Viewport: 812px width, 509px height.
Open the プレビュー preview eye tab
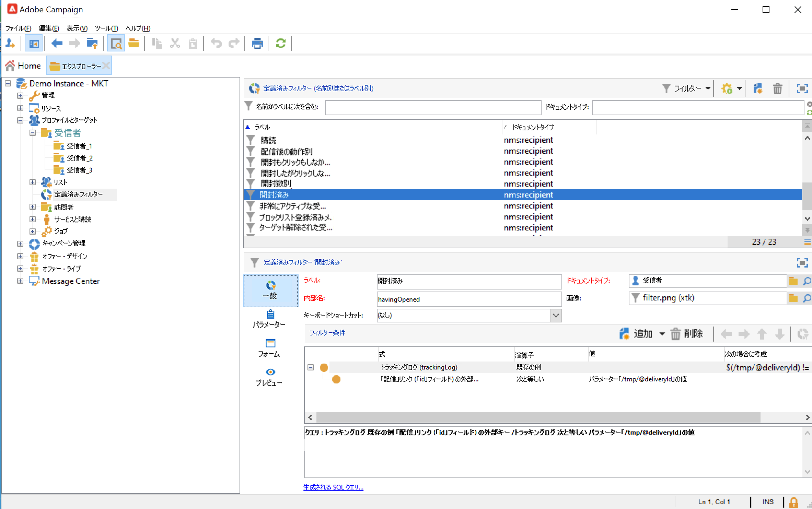tap(270, 377)
